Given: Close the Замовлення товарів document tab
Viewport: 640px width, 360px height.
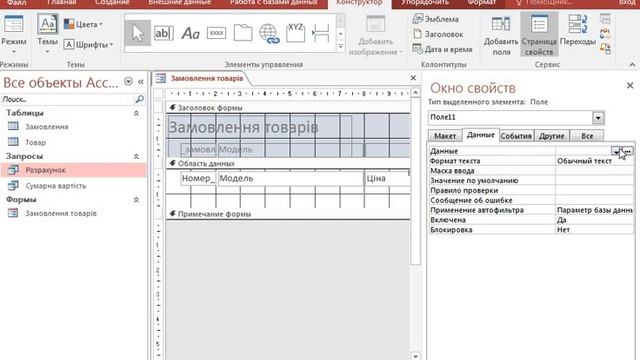Looking at the screenshot, I should (x=413, y=78).
